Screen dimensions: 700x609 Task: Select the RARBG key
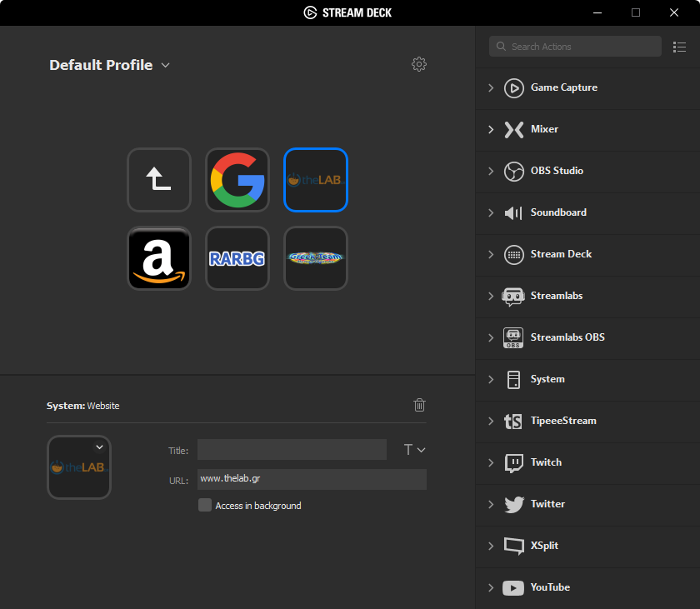237,258
